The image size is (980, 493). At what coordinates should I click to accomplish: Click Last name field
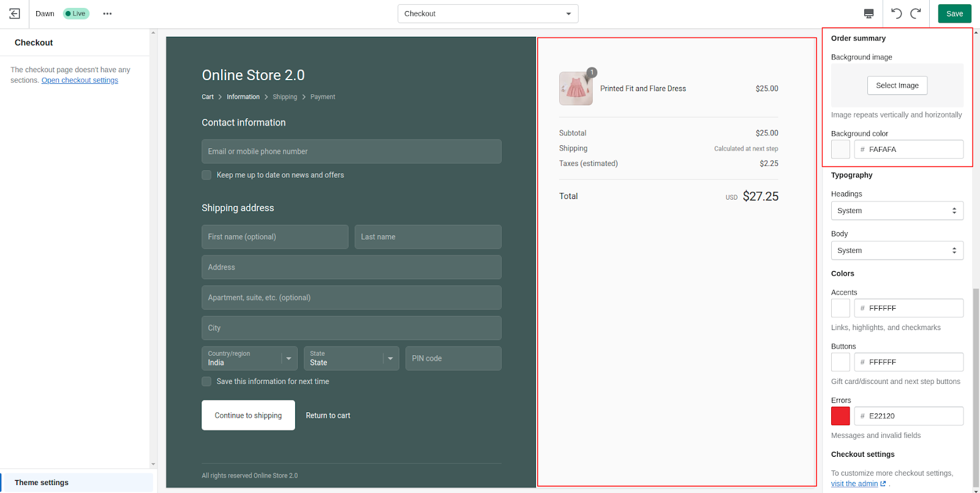(x=428, y=237)
